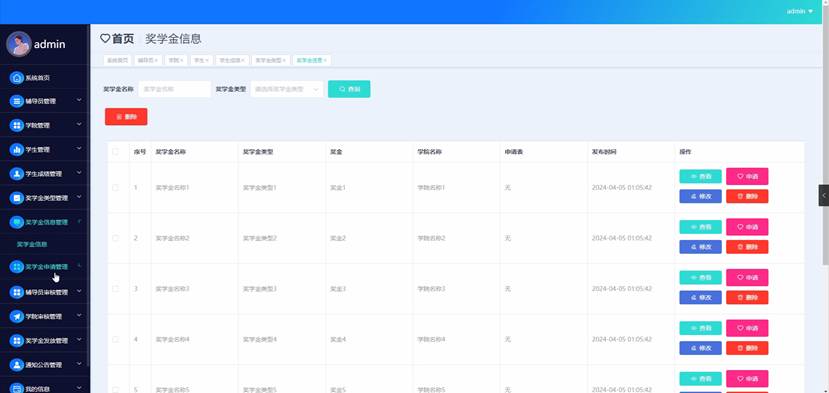The width and height of the screenshot is (829, 393).
Task: Expand 通知公告管理 using its chevron
Action: [79, 364]
